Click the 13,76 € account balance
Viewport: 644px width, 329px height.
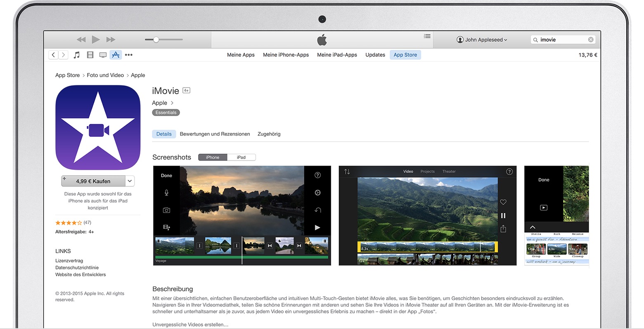tap(588, 55)
